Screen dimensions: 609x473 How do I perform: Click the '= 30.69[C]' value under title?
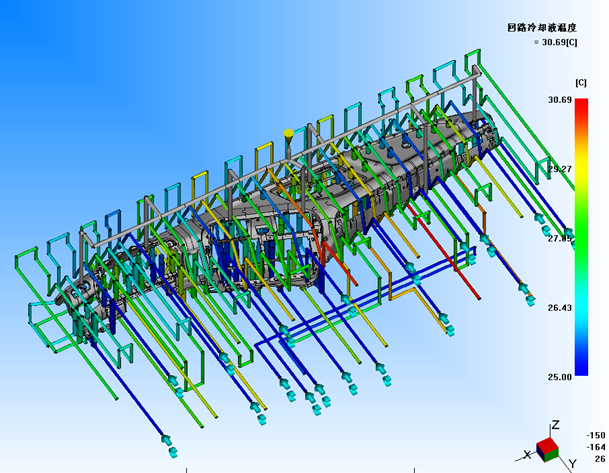(555, 42)
